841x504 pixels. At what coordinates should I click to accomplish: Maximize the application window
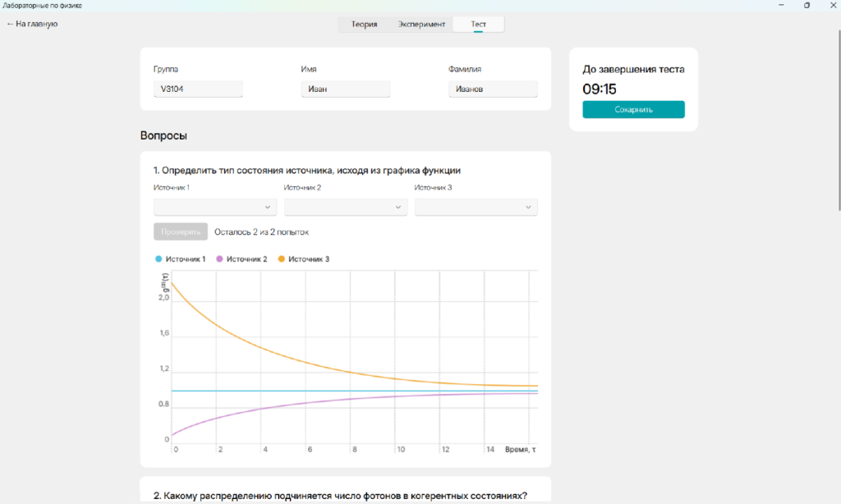[x=807, y=5]
